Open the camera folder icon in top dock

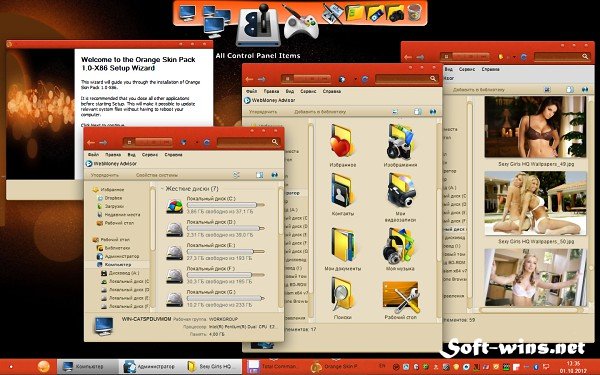coord(395,13)
